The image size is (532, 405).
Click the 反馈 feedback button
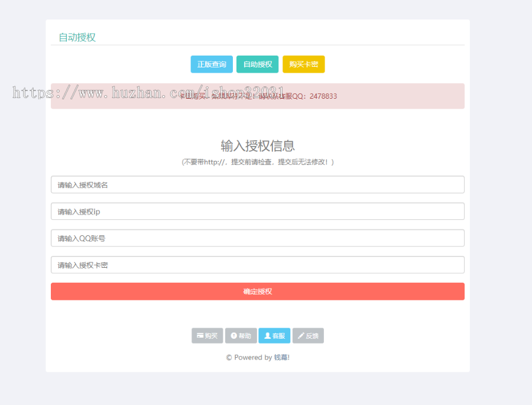point(308,335)
